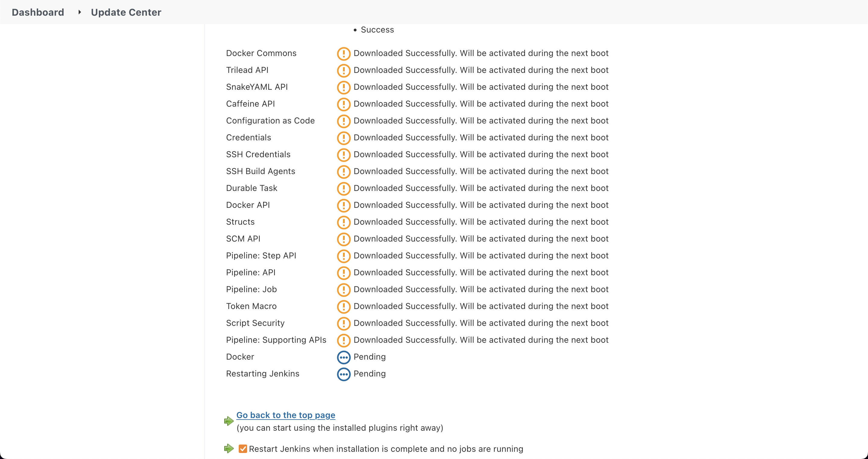Click the warning icon beside Trilead API
868x459 pixels.
coord(344,70)
